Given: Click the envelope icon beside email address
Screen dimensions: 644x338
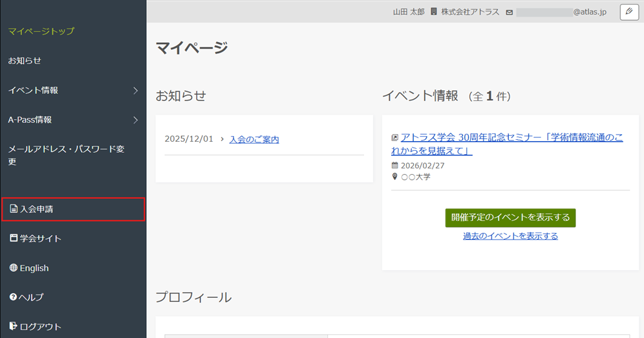Looking at the screenshot, I should pos(510,12).
